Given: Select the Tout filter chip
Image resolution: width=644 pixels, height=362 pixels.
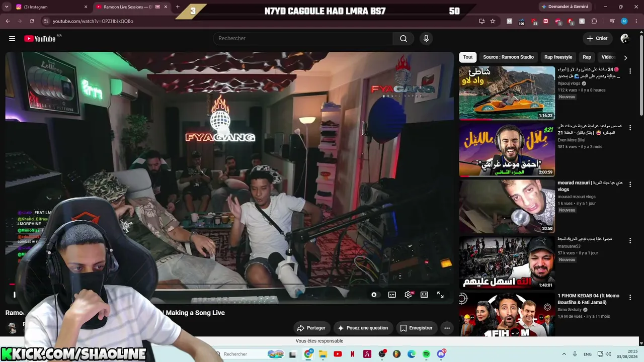Looking at the screenshot, I should (468, 57).
